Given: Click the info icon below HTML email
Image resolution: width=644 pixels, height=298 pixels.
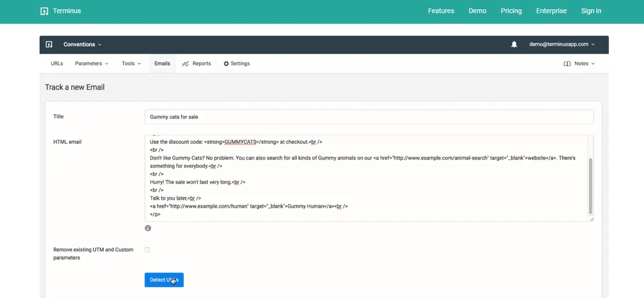Looking at the screenshot, I should pyautogui.click(x=148, y=228).
